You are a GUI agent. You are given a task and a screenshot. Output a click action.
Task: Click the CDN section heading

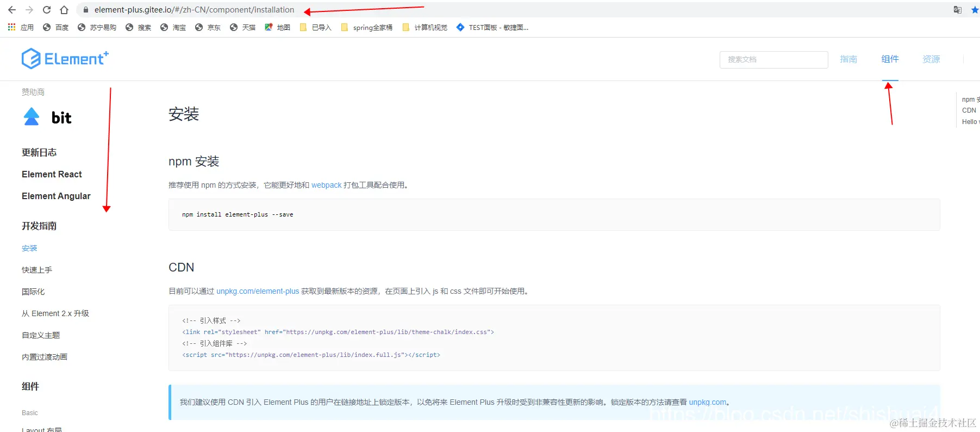tap(182, 267)
